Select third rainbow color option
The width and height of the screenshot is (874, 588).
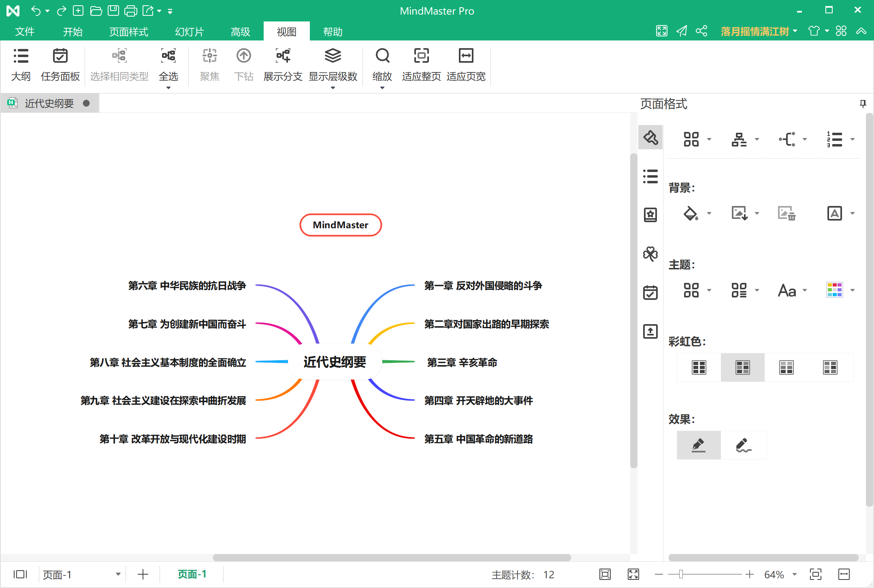coord(787,367)
